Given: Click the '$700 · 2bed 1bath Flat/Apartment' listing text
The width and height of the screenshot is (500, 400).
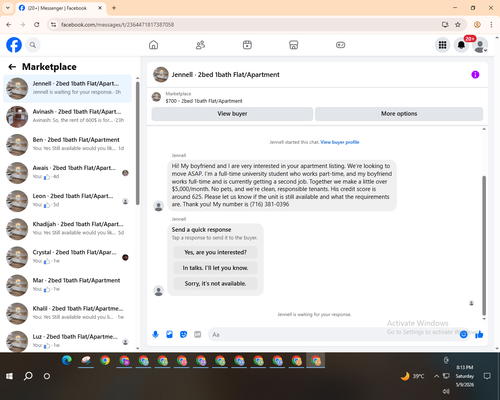Looking at the screenshot, I should click(x=204, y=101).
